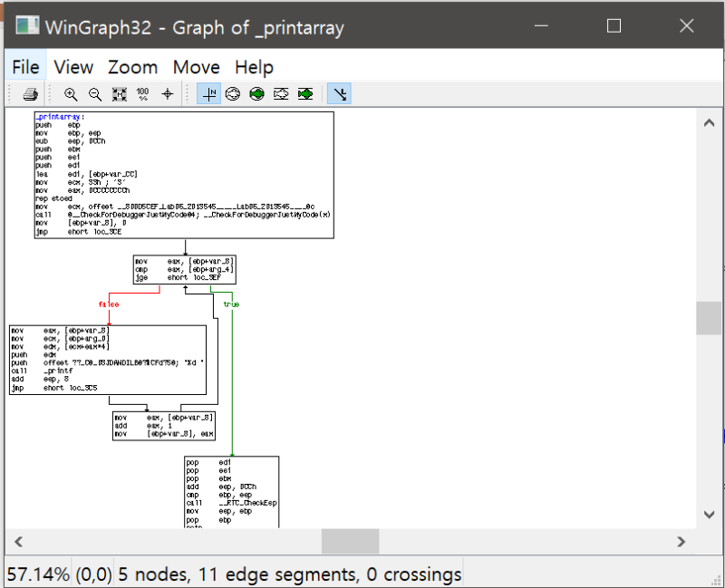Click the Print graph toolbar icon
This screenshot has width=725, height=588.
click(31, 94)
